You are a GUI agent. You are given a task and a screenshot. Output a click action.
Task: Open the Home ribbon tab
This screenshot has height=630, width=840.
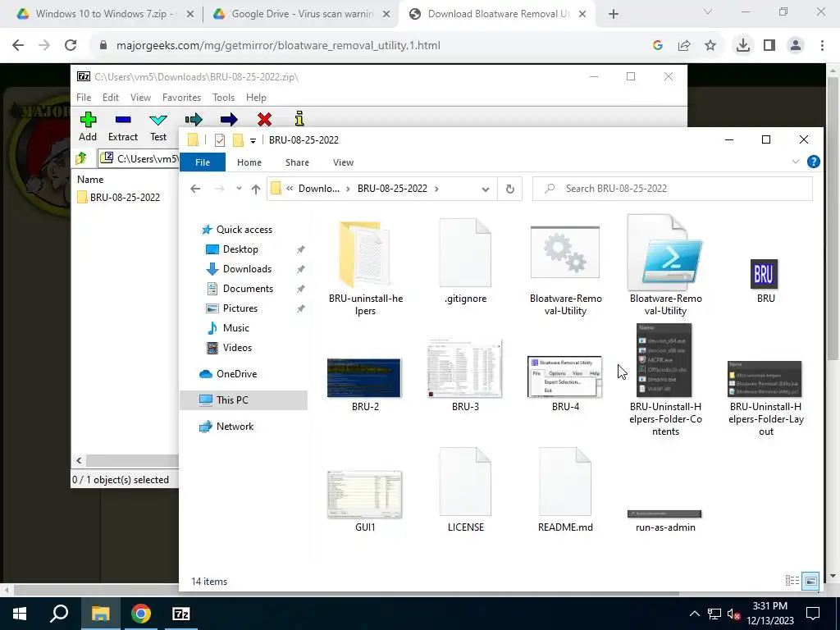[x=249, y=162]
